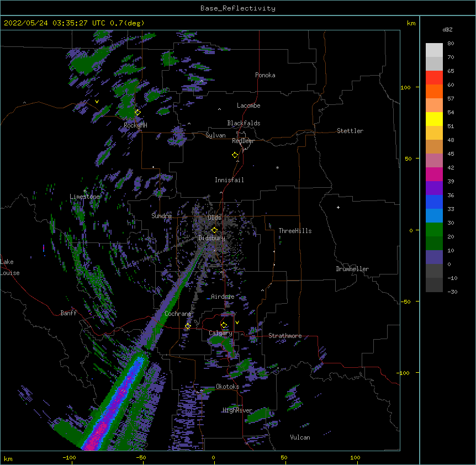
Task: Click the yellow legend swatch below 54
Action: tap(434, 119)
